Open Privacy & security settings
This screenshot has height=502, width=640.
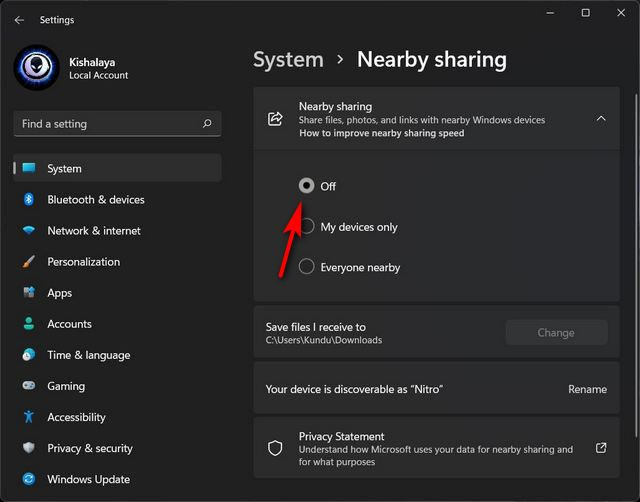pos(118,448)
